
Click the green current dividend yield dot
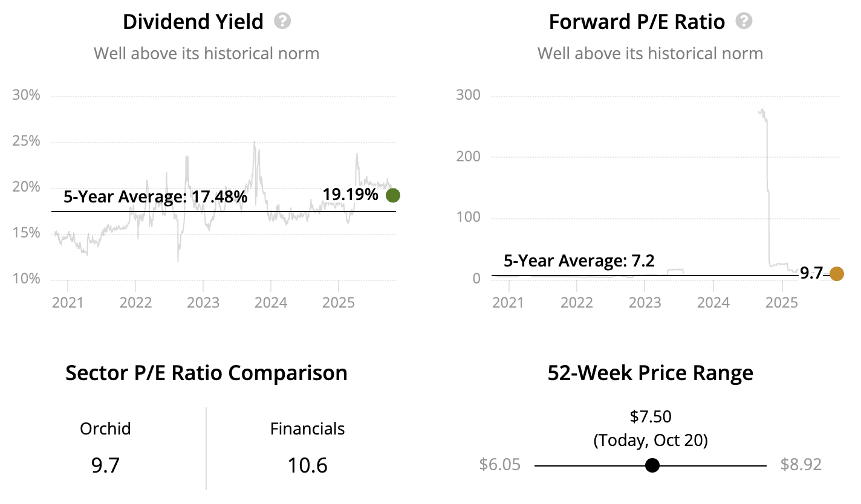point(393,195)
